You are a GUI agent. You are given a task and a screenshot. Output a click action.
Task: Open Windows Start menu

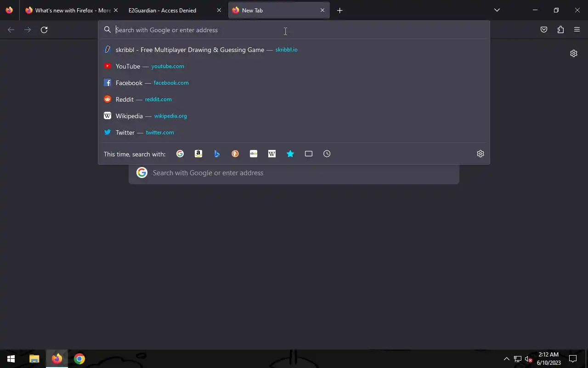[x=11, y=359]
